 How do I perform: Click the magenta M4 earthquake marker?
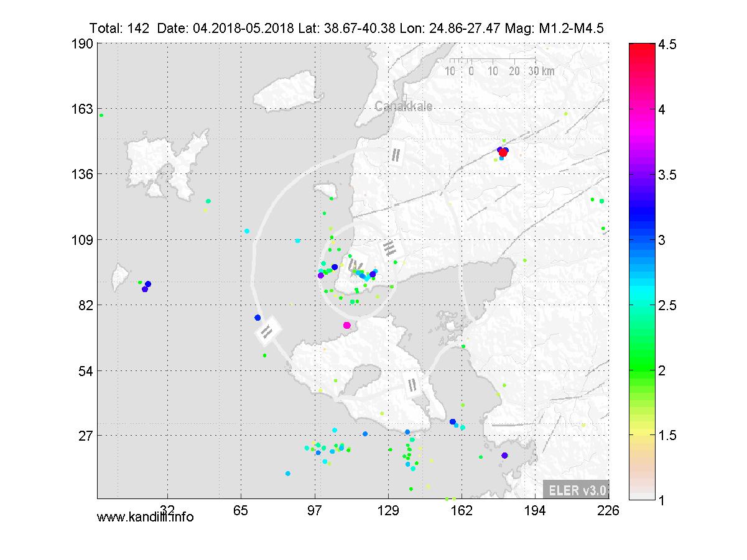347,325
